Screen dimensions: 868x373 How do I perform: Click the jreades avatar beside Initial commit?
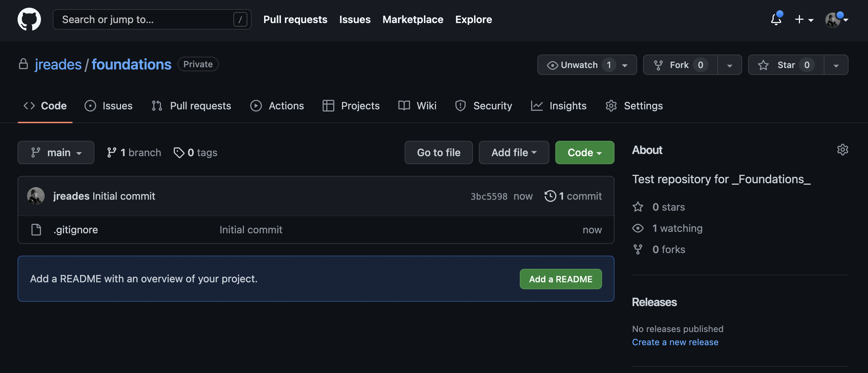pyautogui.click(x=36, y=196)
